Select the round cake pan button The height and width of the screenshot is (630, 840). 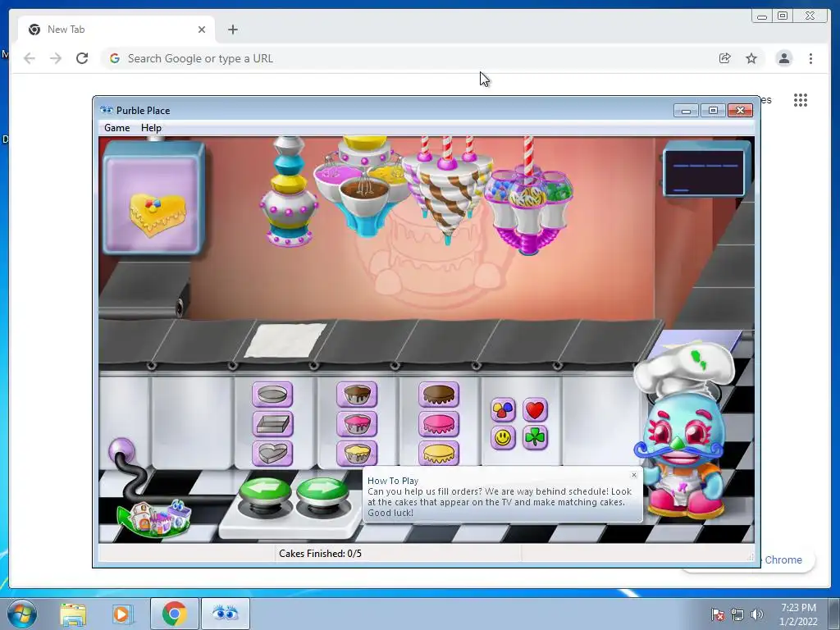coord(272,395)
